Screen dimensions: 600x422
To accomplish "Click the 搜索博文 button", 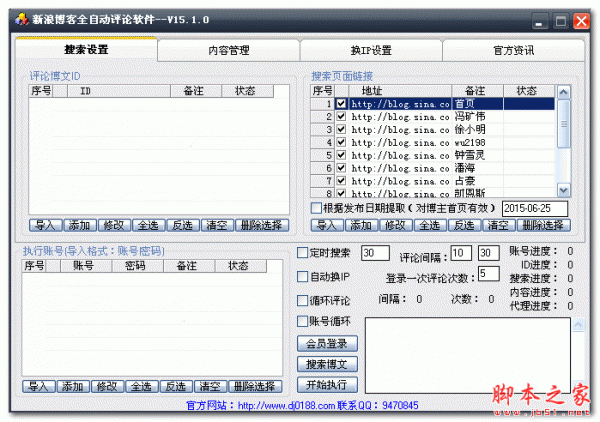I will pos(327,364).
